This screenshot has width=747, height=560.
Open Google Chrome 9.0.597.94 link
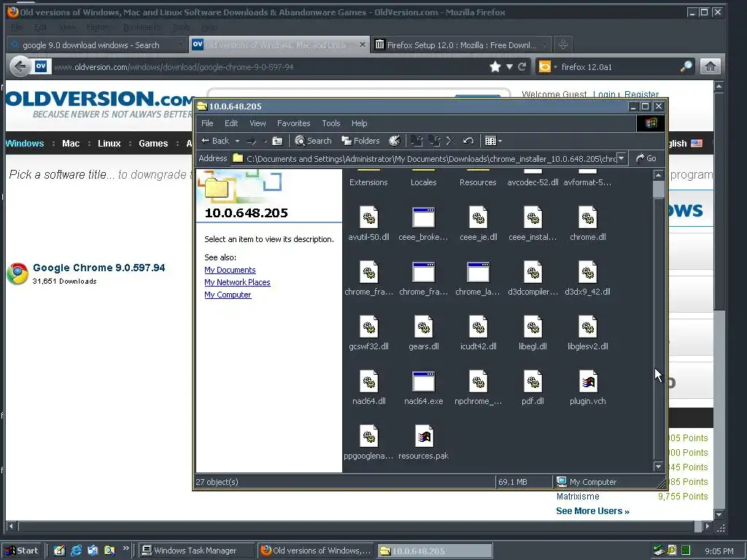pyautogui.click(x=99, y=268)
